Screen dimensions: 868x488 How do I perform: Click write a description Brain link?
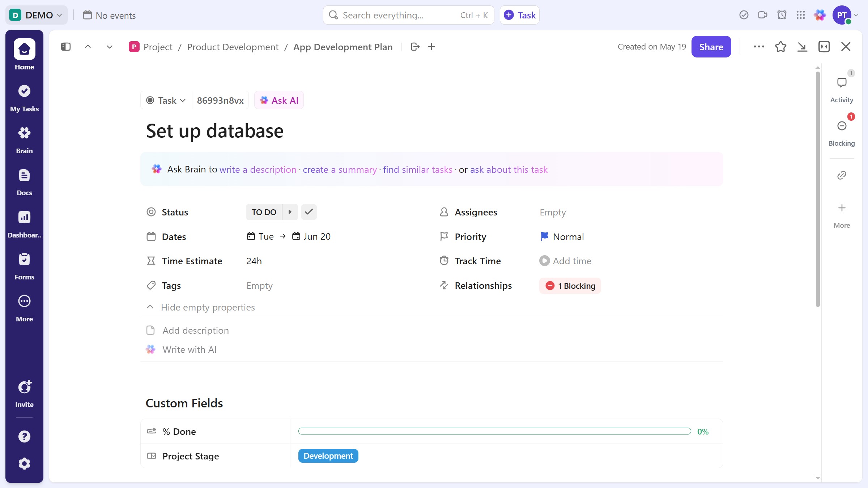(x=258, y=170)
